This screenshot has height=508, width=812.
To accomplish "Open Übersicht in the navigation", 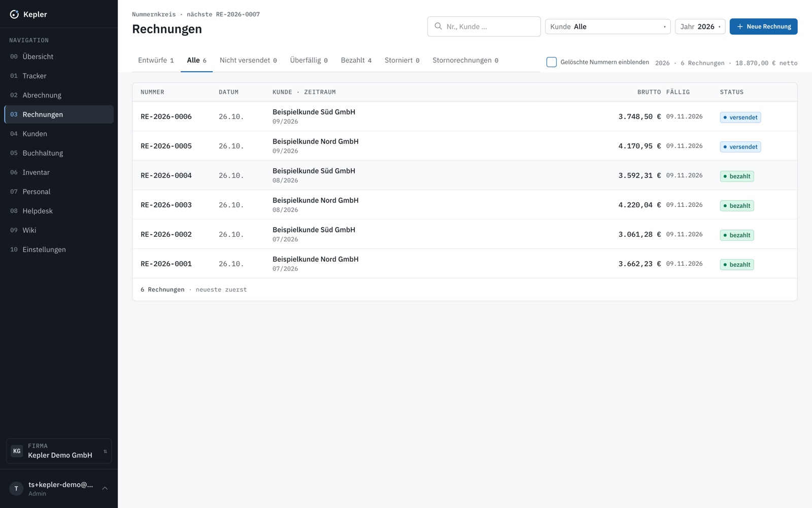I will click(59, 56).
